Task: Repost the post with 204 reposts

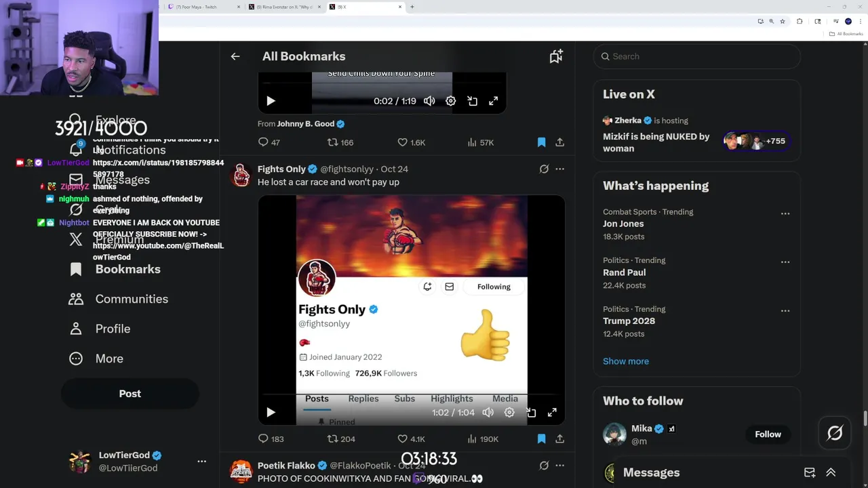Action: coord(341,439)
